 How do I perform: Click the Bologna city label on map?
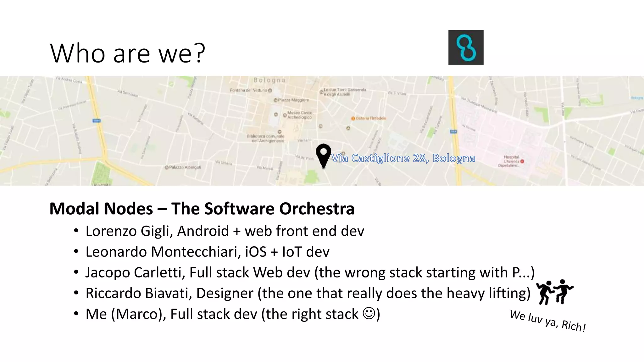[x=269, y=80]
